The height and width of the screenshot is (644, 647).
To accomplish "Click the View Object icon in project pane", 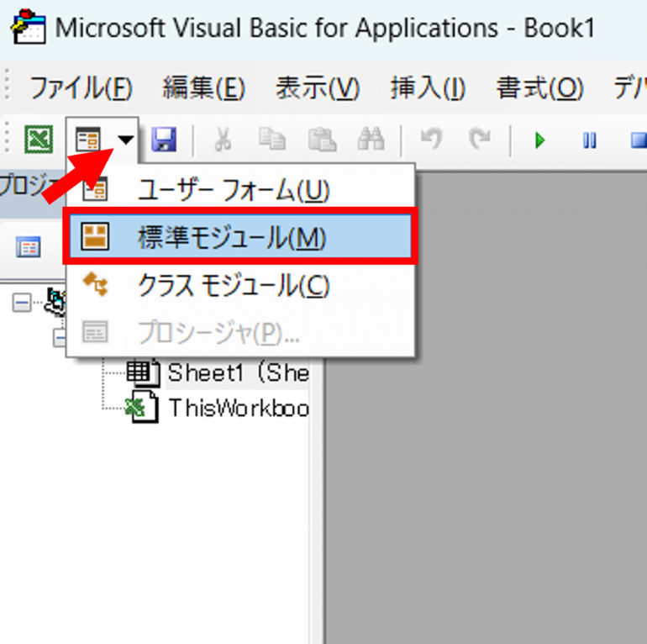I will 28,247.
